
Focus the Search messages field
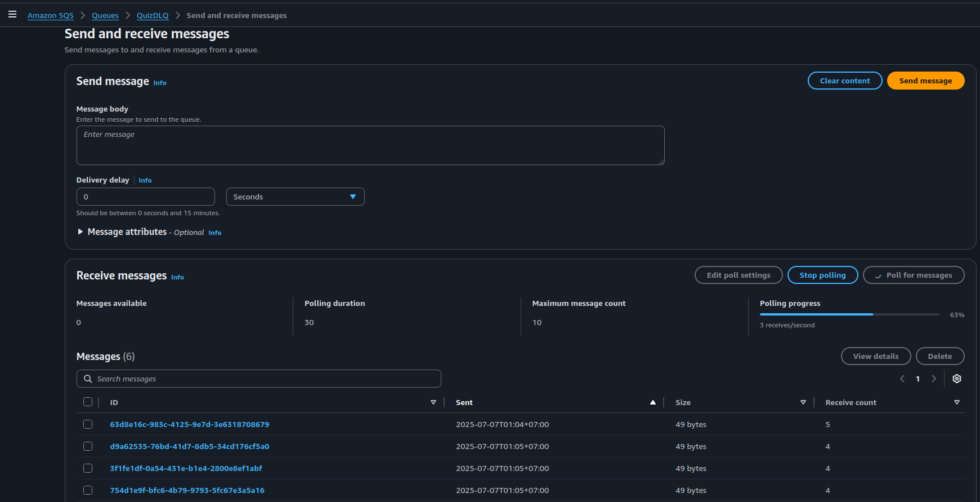coord(259,379)
